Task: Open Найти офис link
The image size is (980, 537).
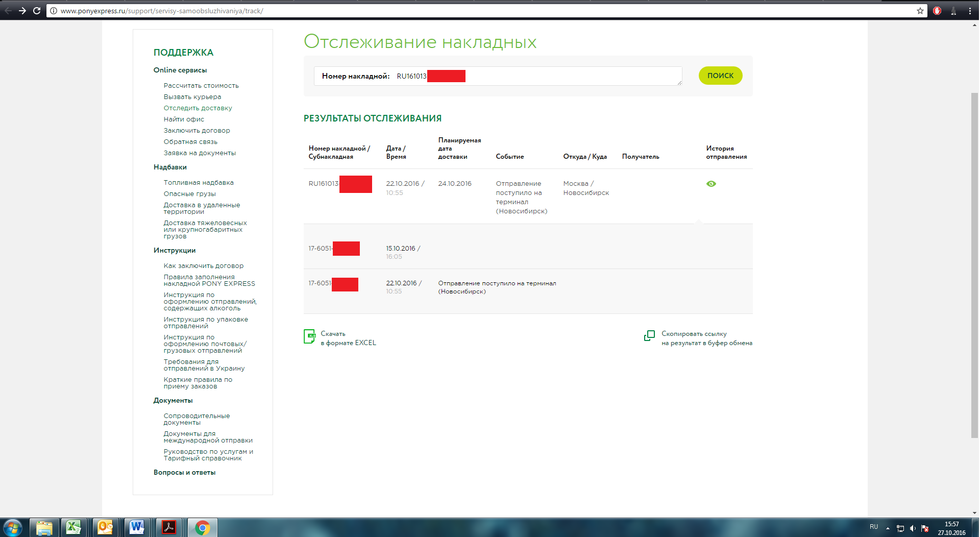Action: 184,119
